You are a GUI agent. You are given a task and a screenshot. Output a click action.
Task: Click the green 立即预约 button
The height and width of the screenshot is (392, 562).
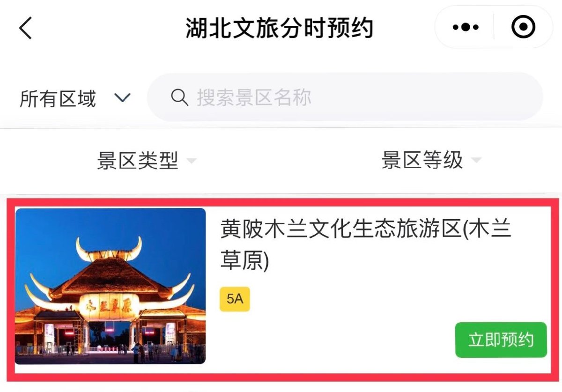(501, 340)
